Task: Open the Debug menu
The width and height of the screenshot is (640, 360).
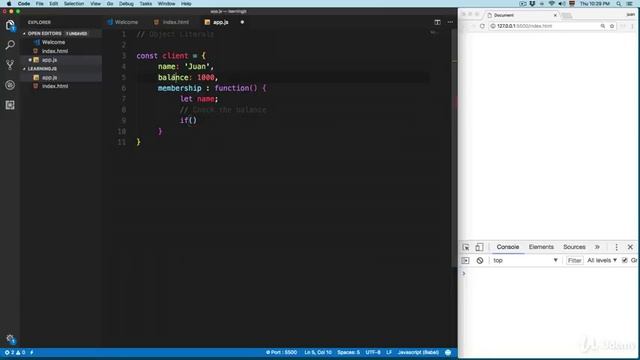Action: click(127, 4)
